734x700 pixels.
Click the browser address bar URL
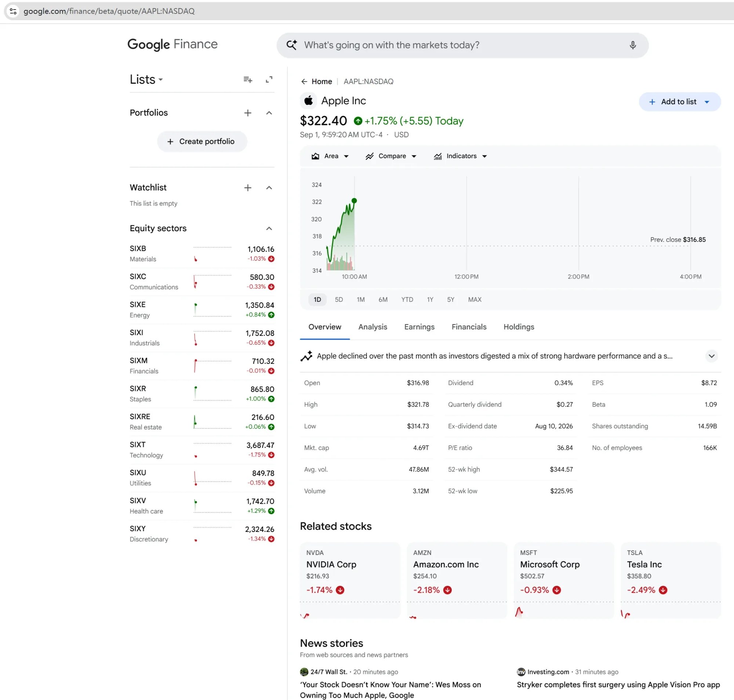coord(109,11)
